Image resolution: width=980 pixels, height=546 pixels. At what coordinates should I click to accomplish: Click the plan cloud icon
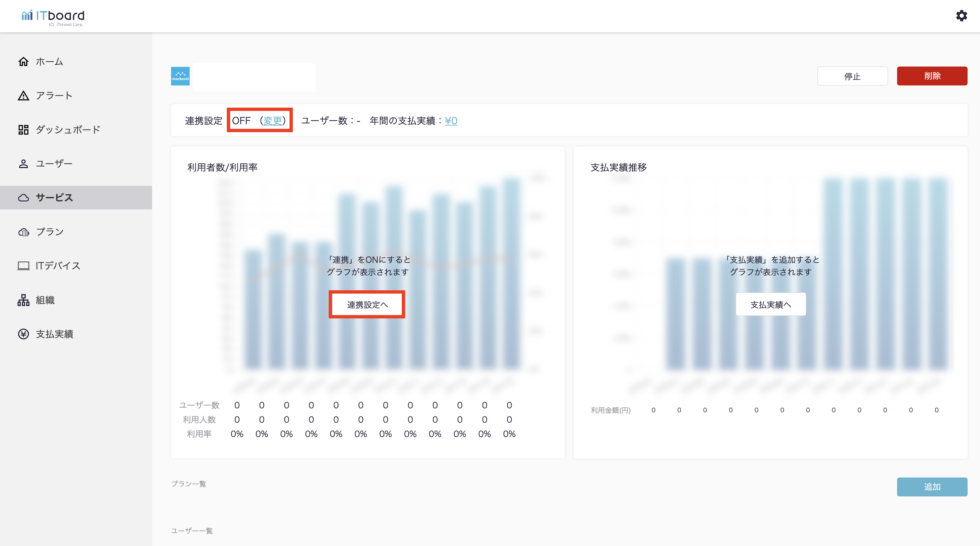[x=24, y=232]
